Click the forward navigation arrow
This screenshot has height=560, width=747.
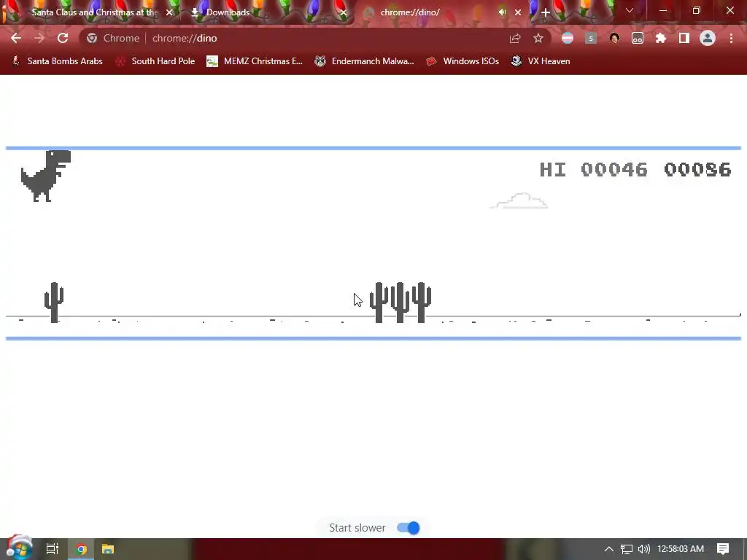click(x=39, y=38)
